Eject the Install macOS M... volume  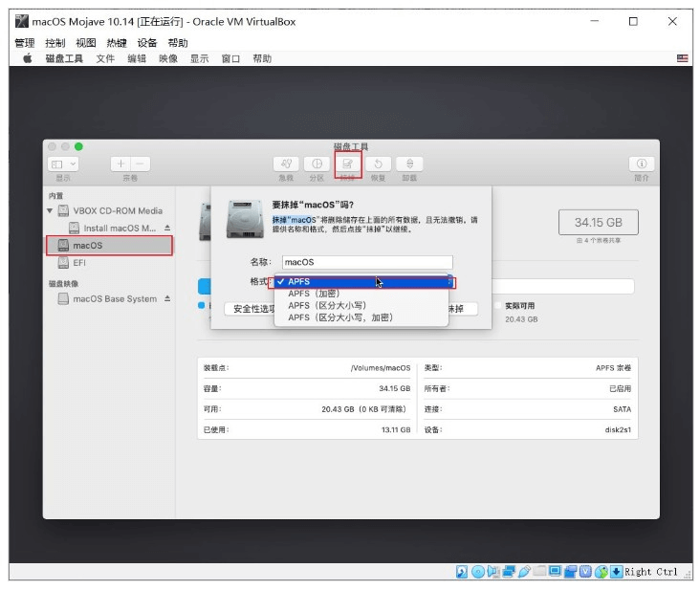tap(167, 228)
